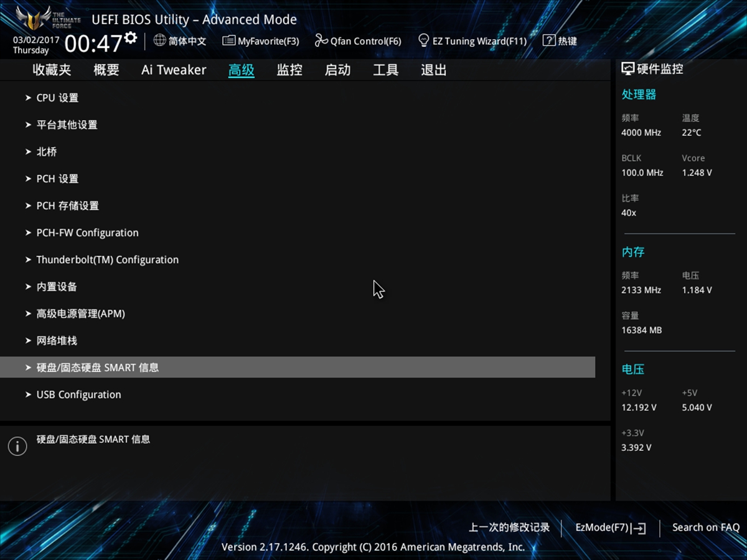This screenshot has height=560, width=747.
Task: Click the globe language icon
Action: [159, 40]
